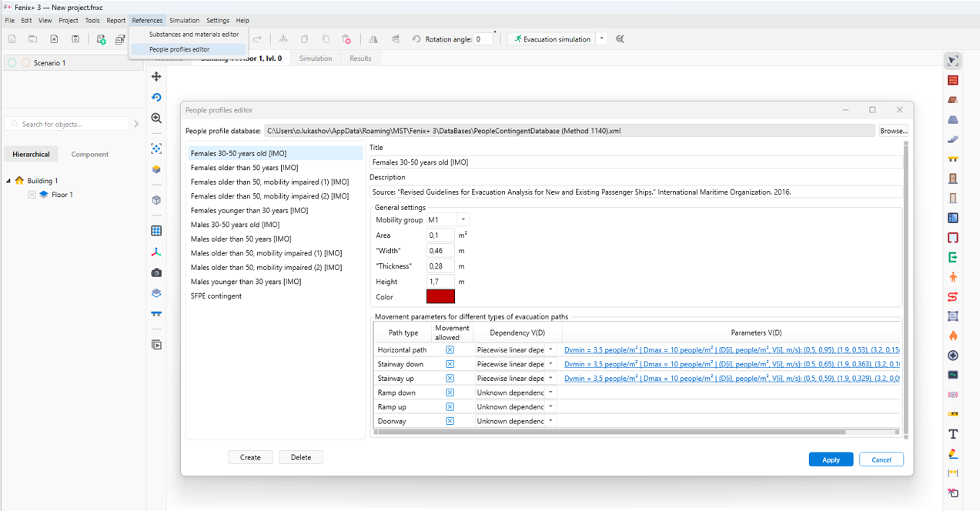Open Substances and materials editor menu item

pyautogui.click(x=194, y=35)
